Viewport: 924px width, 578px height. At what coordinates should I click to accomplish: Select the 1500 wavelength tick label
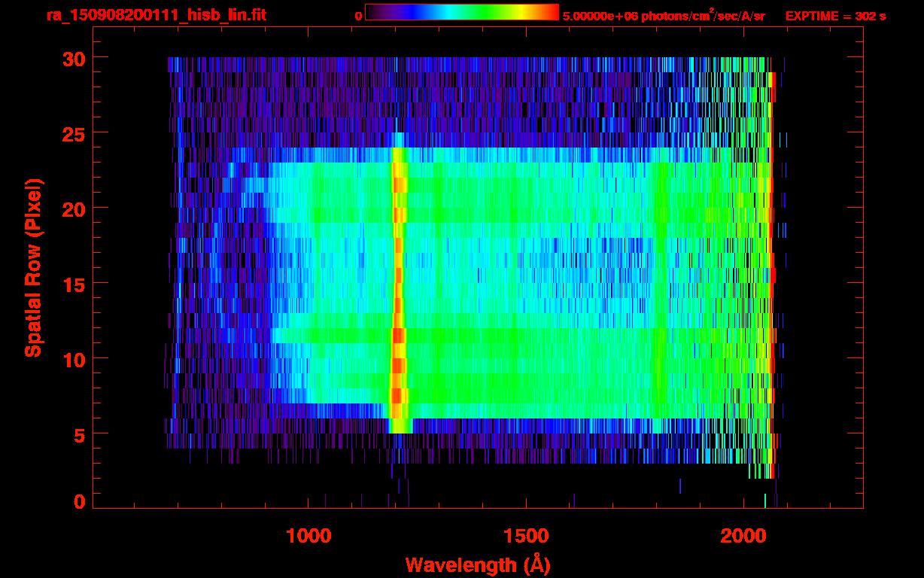[x=525, y=536]
